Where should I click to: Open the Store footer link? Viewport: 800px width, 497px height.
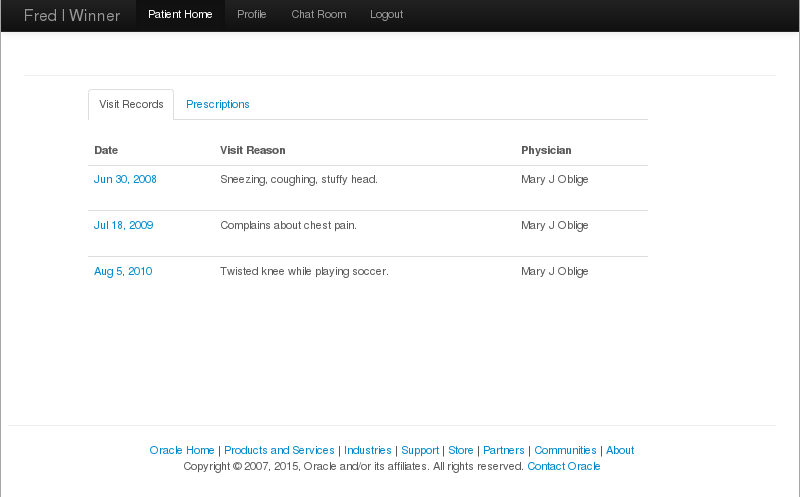pos(461,451)
